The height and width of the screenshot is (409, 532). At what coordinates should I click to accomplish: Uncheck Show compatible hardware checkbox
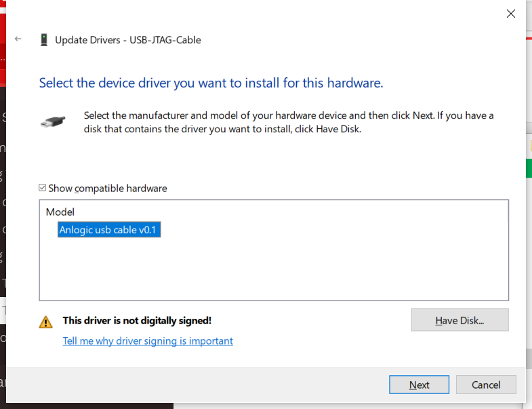43,188
